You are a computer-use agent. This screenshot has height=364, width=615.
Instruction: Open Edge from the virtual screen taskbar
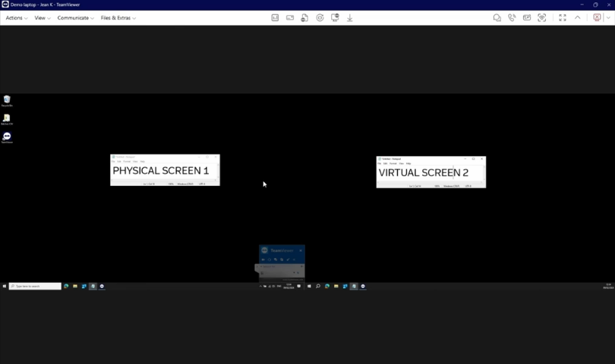327,286
